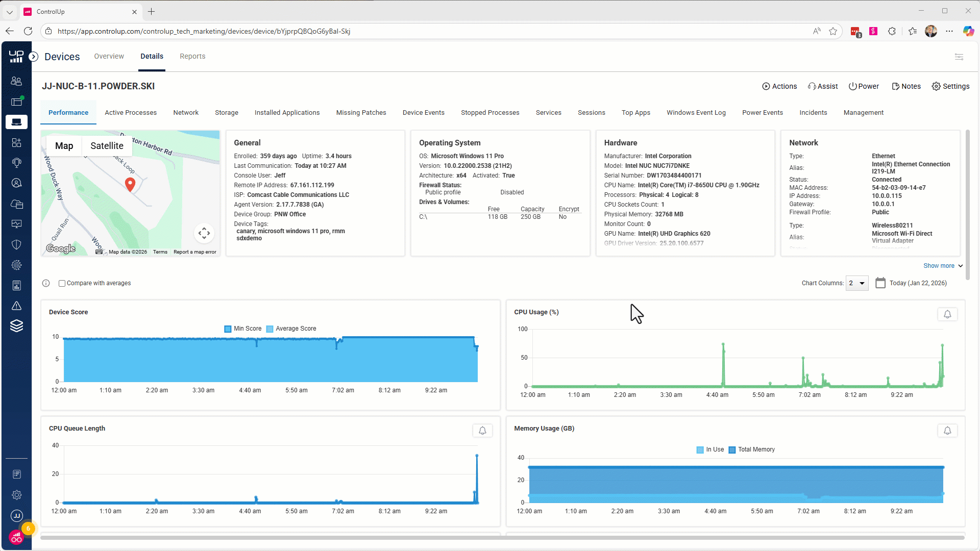Enable the Compare with averages checkbox
This screenshot has width=980, height=551.
61,283
